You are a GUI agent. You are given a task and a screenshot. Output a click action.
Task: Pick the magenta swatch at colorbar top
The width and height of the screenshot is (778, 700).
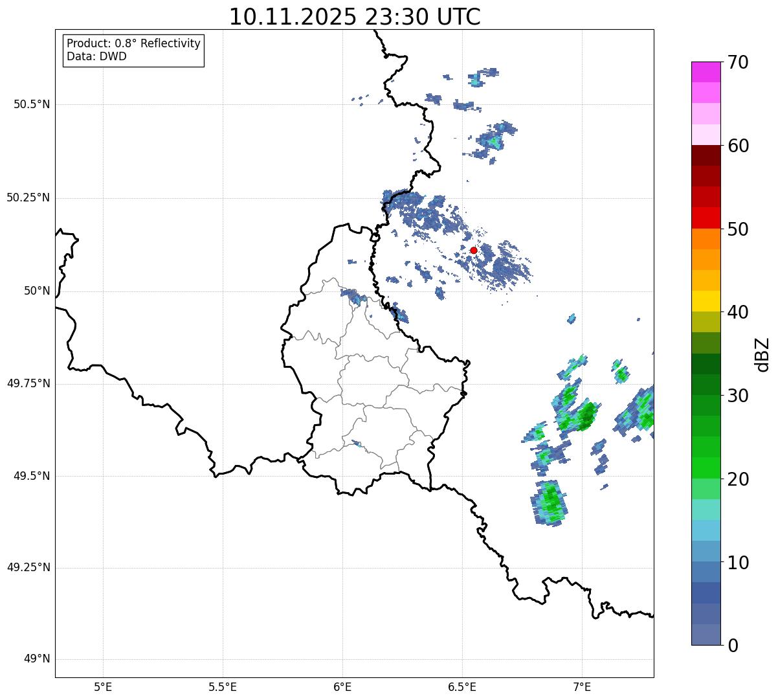click(706, 72)
